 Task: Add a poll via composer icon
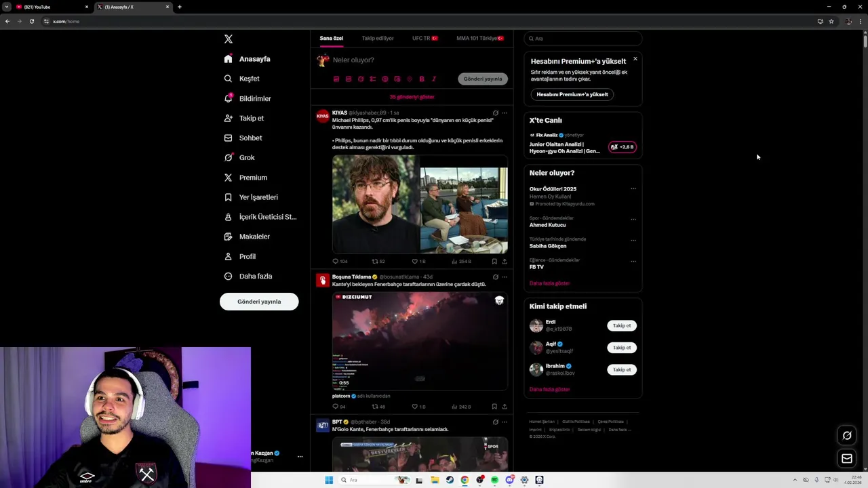pos(373,79)
